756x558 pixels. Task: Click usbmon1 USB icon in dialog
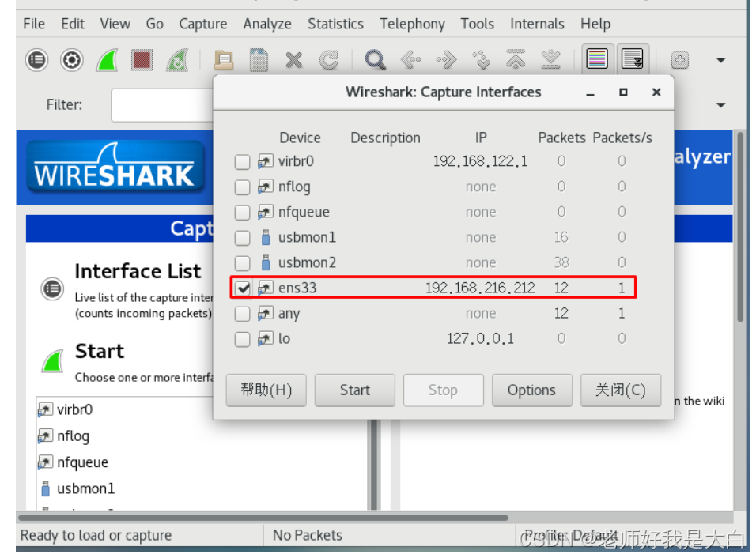pyautogui.click(x=265, y=237)
